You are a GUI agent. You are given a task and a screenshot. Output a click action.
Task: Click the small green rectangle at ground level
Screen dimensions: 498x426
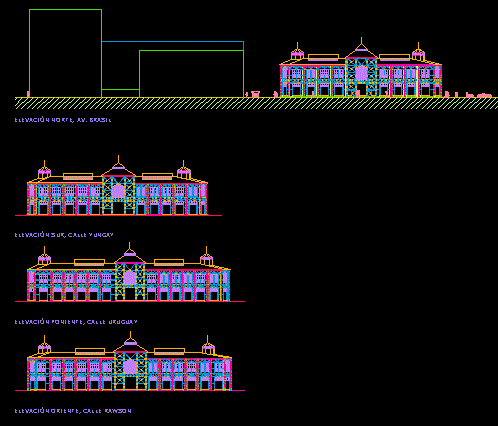click(120, 93)
